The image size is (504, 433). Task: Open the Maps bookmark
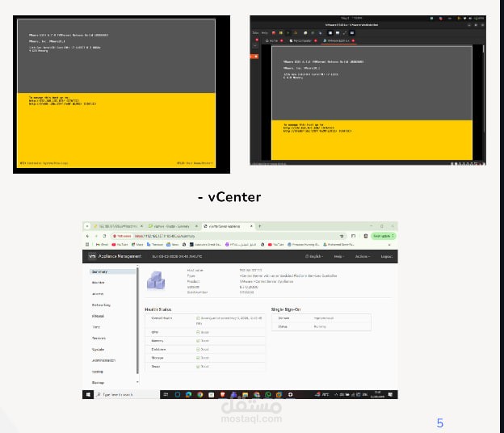click(x=137, y=245)
